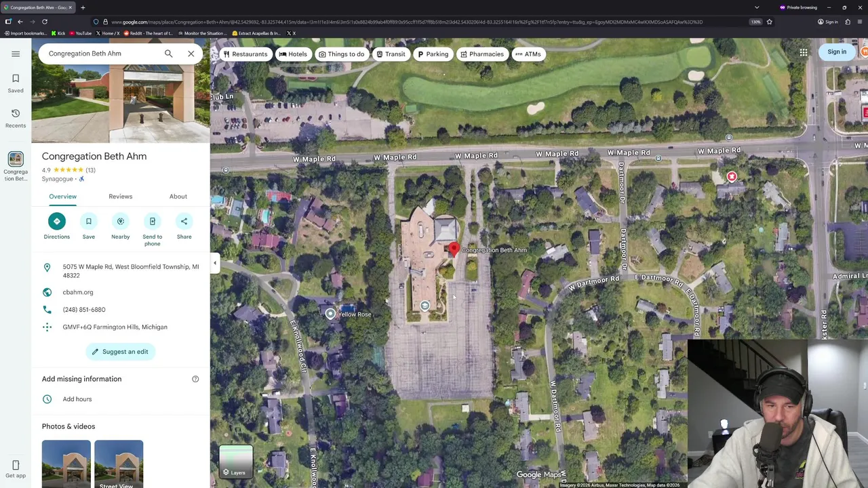
Task: Click the red marker near W Maple Rd
Action: pyautogui.click(x=732, y=177)
